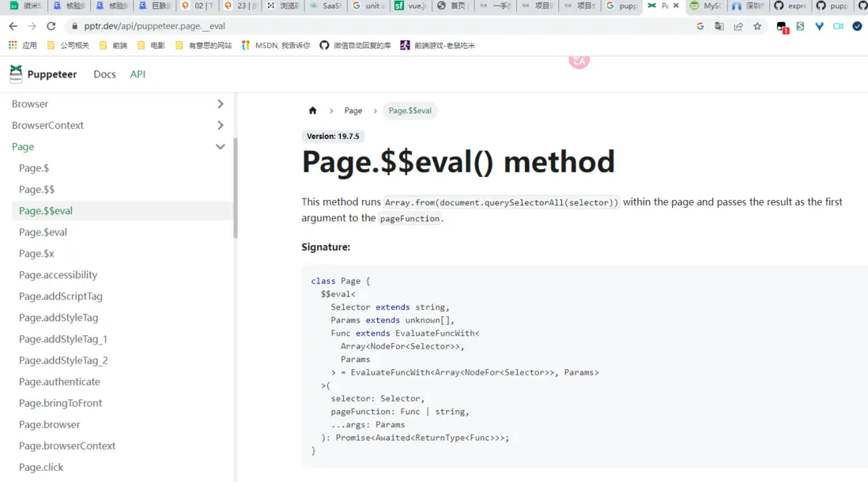
Task: Reload the page with the refresh icon
Action: [51, 26]
